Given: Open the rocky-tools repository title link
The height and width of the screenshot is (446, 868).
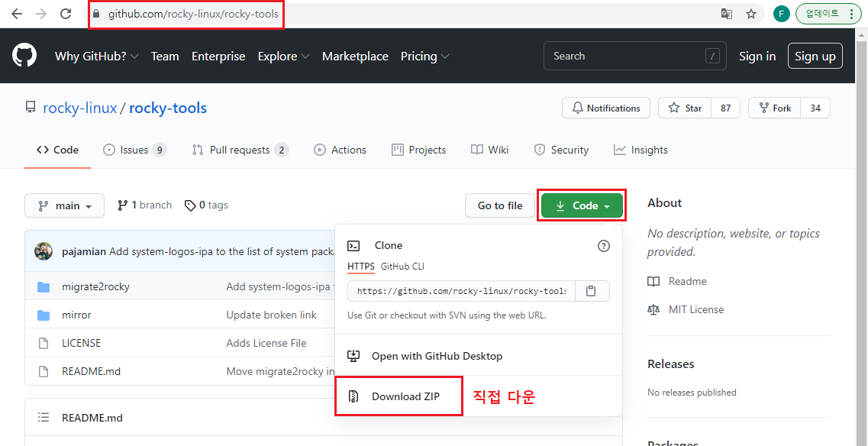Looking at the screenshot, I should 168,108.
